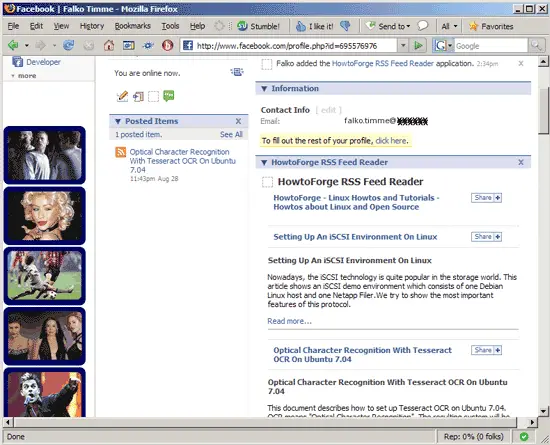Click the Home icon in navigation toolbar
Image resolution: width=550 pixels, height=445 pixels.
[109, 45]
